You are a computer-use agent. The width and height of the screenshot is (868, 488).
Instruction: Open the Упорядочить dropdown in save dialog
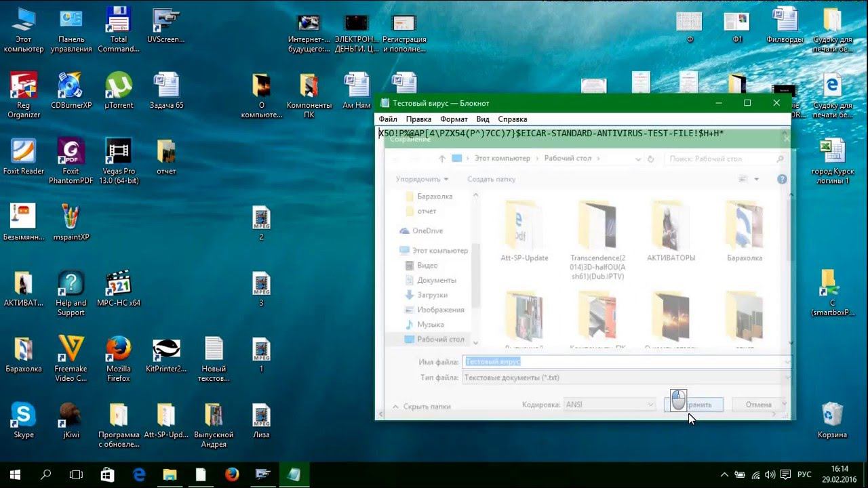422,180
